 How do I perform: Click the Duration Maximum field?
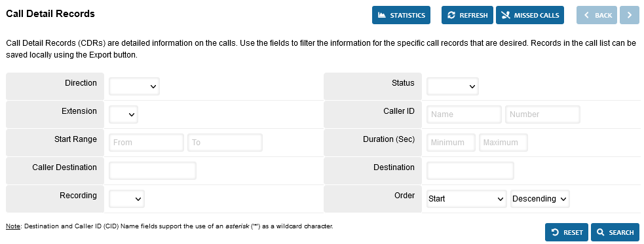[503, 143]
